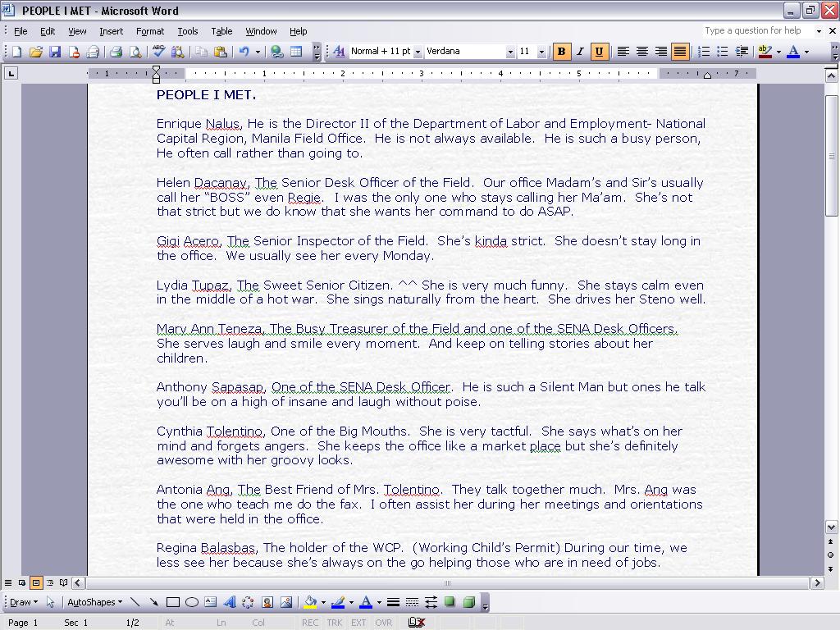Insert Picture from file icon
The height and width of the screenshot is (630, 840).
click(286, 602)
